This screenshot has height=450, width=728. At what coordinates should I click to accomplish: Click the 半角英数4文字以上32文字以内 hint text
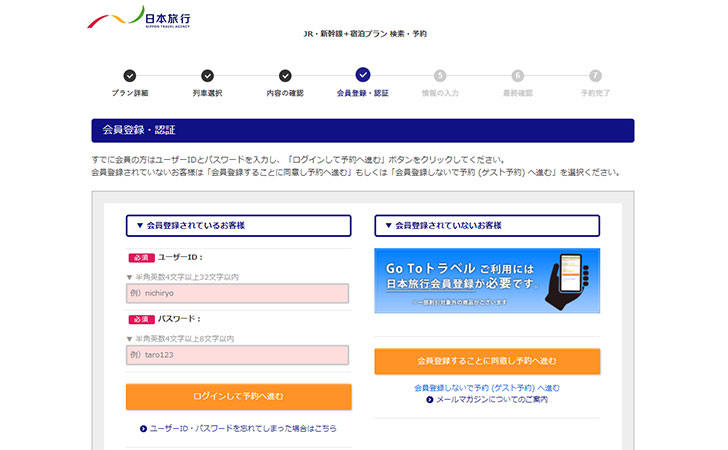[x=187, y=277]
